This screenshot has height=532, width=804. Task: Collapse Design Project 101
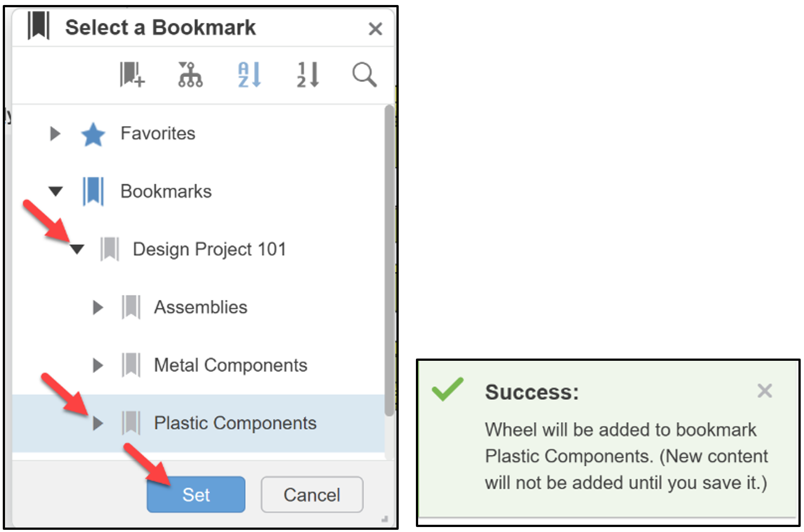[78, 249]
